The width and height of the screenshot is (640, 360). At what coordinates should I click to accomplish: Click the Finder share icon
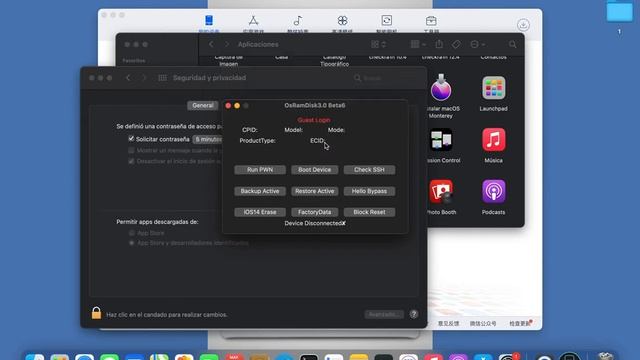pyautogui.click(x=439, y=44)
